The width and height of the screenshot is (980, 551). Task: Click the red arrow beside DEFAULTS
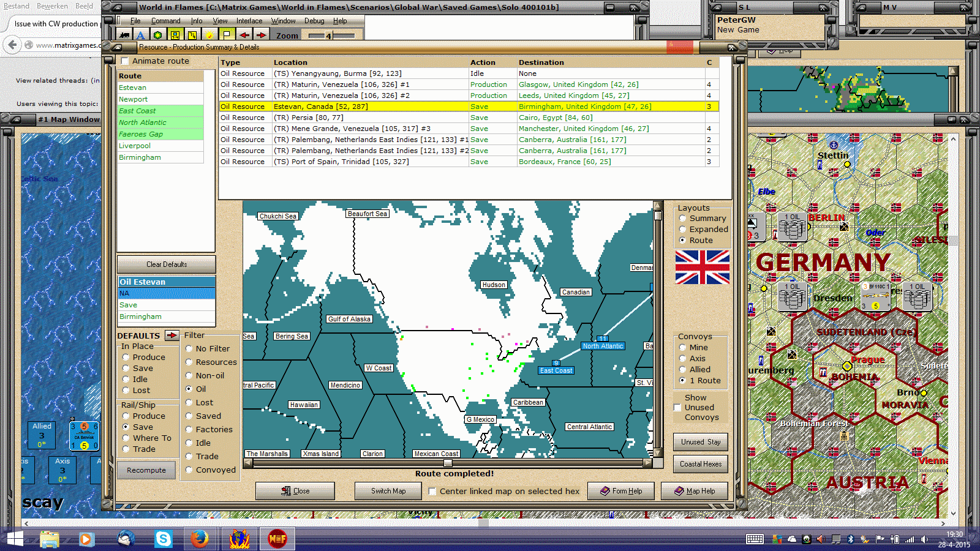[x=172, y=335]
